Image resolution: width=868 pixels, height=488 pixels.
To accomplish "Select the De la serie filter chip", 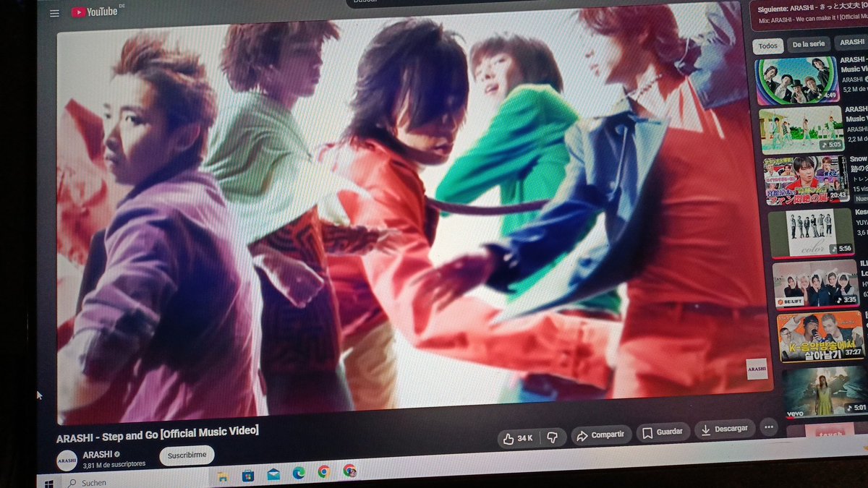I will tap(808, 43).
